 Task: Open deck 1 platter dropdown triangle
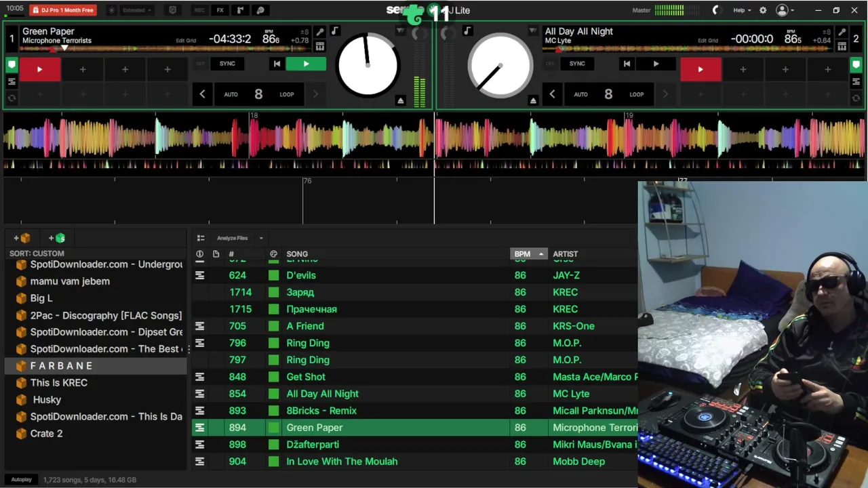pos(400,31)
